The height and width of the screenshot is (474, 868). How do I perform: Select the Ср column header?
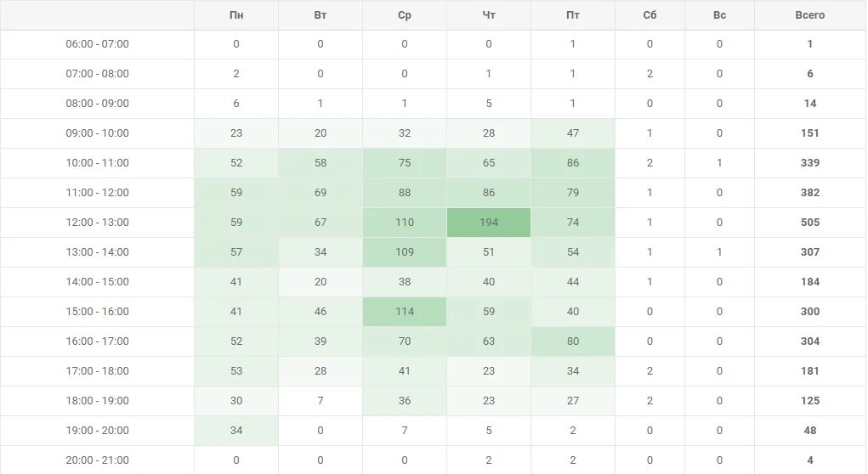[x=405, y=15]
